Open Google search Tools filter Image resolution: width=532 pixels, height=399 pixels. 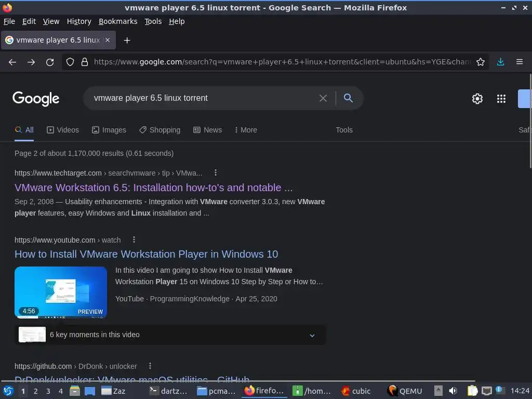pos(344,130)
